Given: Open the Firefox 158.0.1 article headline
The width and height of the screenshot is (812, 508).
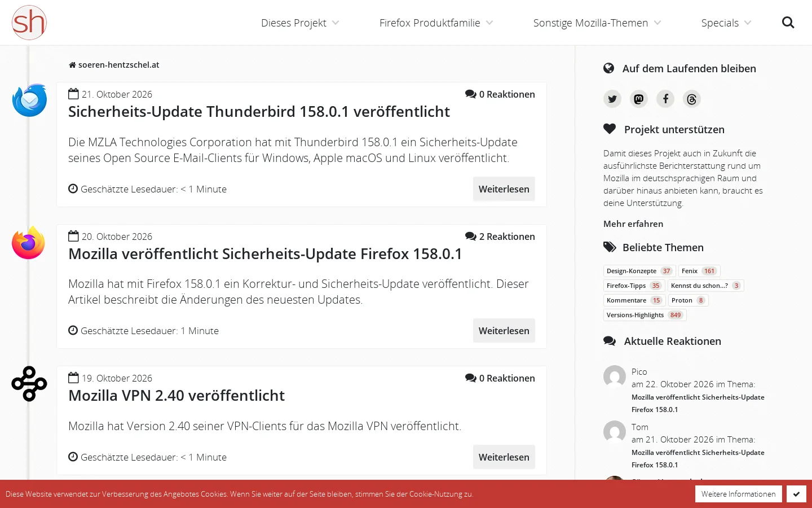Looking at the screenshot, I should (x=265, y=254).
